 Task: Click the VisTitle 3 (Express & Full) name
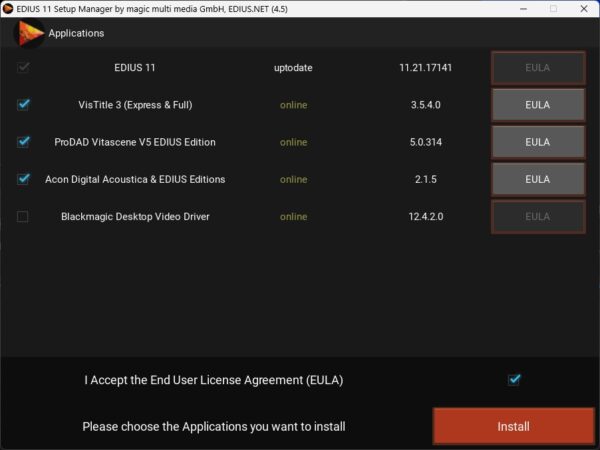135,105
